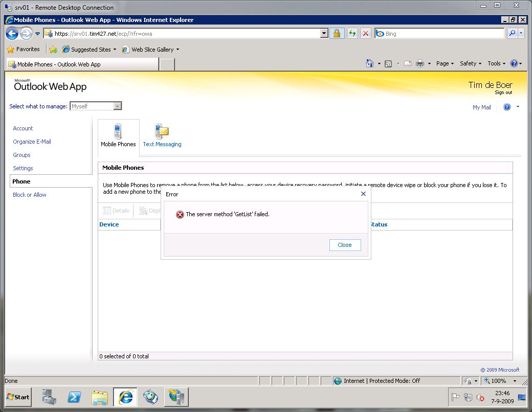Viewport: 532px width, 412px height.
Task: Open the Page menu
Action: 445,63
